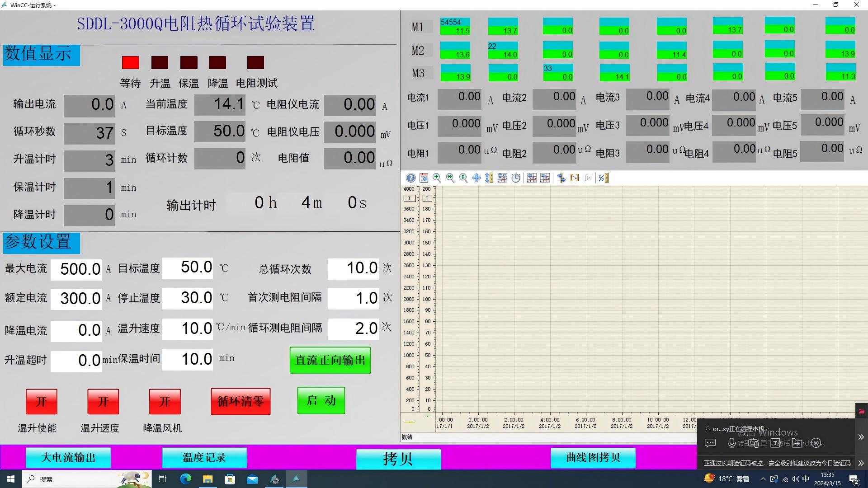Select the vertical value-axis zoom tool
The width and height of the screenshot is (868, 488).
(463, 178)
